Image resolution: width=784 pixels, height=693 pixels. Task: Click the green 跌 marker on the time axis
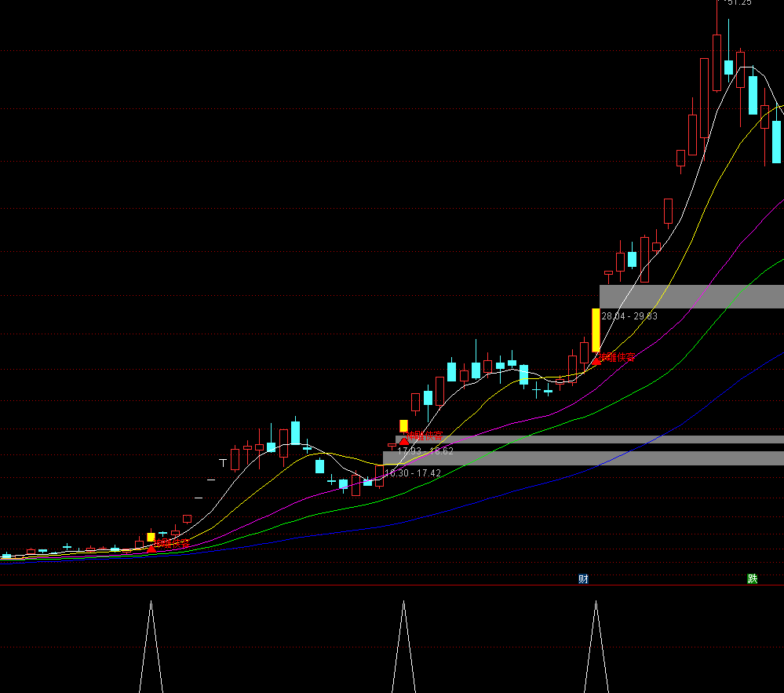[x=753, y=579]
